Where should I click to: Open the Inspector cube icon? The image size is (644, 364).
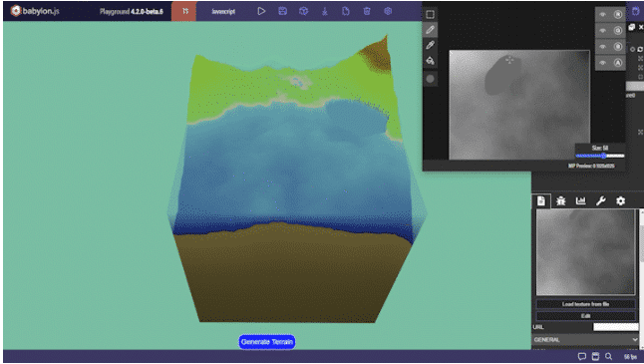(x=303, y=11)
